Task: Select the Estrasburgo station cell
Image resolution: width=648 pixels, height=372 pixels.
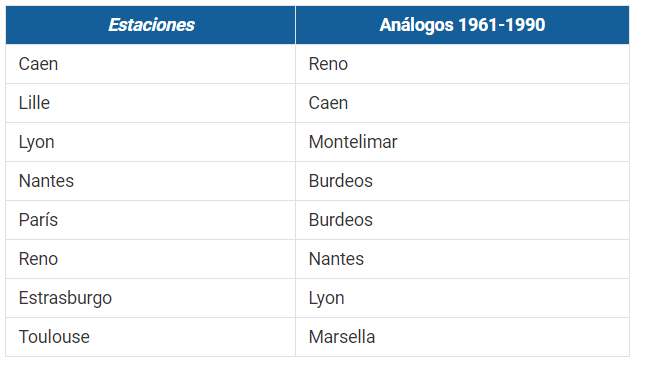Action: (x=150, y=298)
